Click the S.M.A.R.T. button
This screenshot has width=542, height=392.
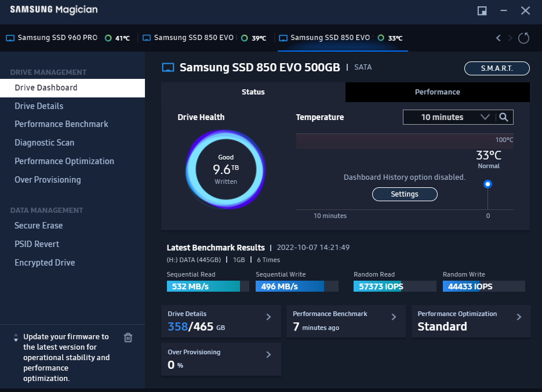pos(497,68)
